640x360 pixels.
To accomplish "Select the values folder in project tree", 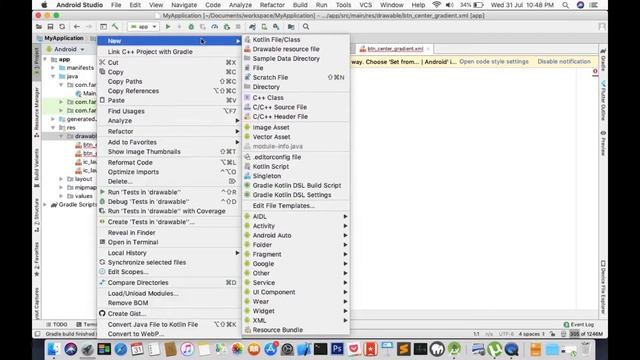I will point(84,196).
